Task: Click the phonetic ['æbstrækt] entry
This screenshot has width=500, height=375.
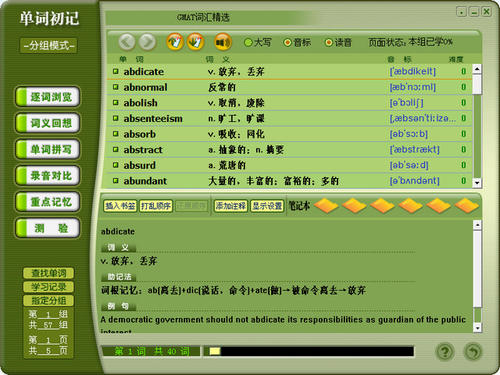Action: (415, 150)
